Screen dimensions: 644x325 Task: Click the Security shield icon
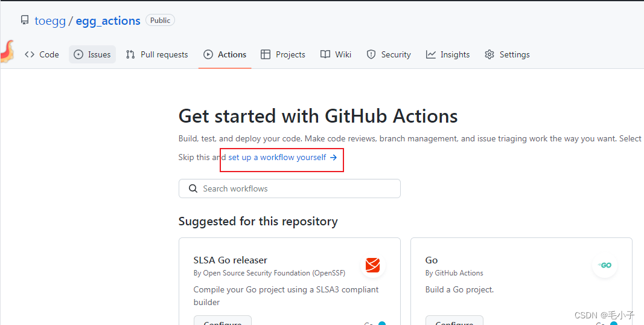[x=371, y=54]
